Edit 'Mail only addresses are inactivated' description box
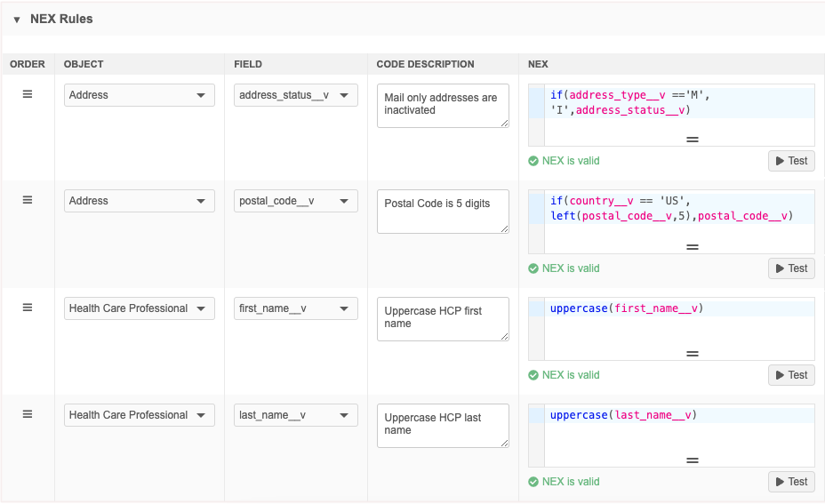This screenshot has height=504, width=825. pyautogui.click(x=442, y=105)
